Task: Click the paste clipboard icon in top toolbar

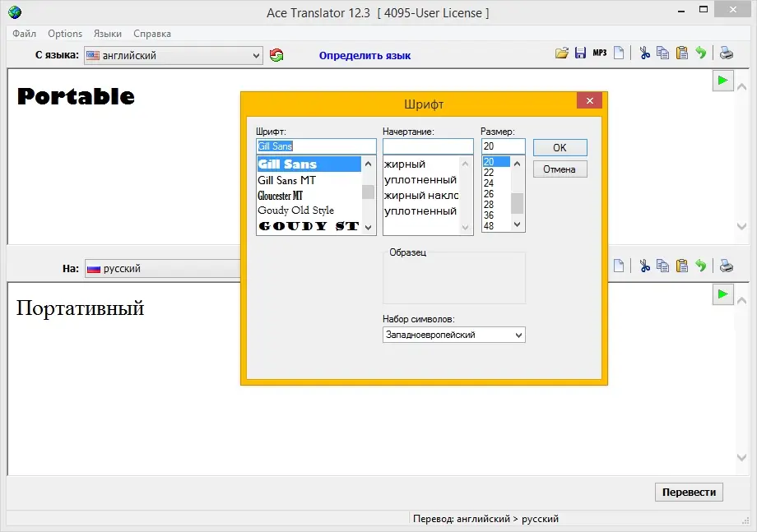Action: pyautogui.click(x=681, y=53)
